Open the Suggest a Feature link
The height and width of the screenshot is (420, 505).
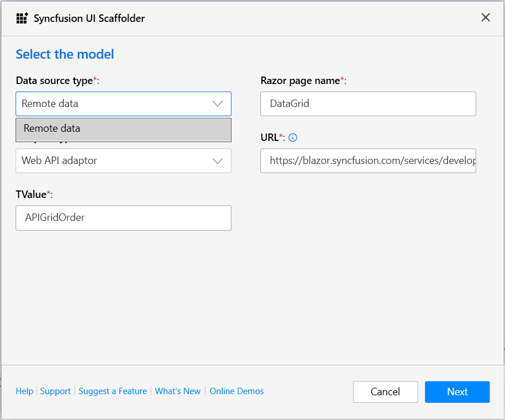pos(113,391)
